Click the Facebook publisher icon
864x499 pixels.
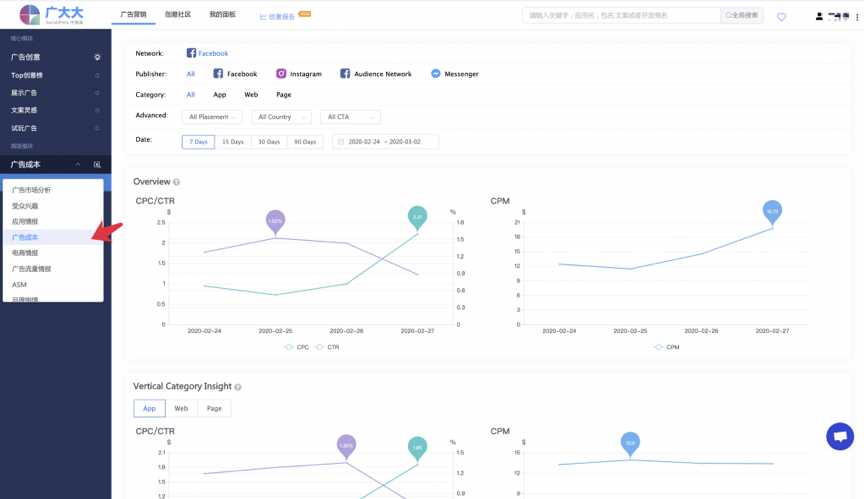tap(218, 73)
